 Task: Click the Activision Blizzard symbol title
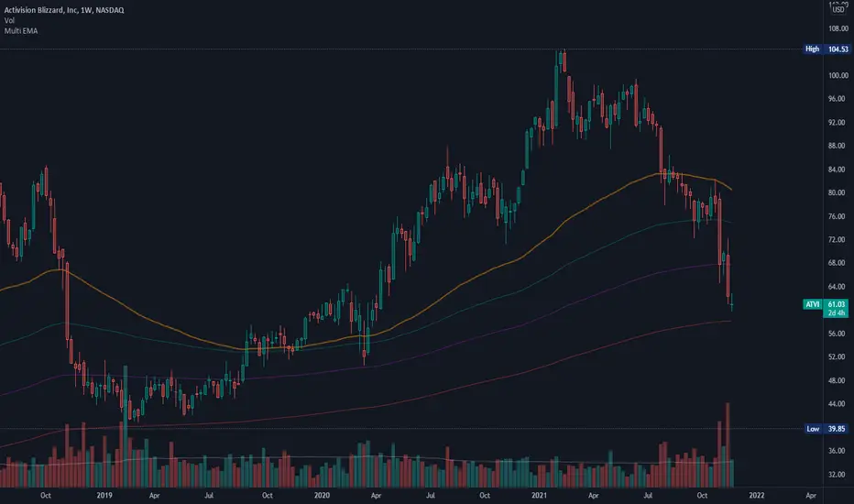64,10
